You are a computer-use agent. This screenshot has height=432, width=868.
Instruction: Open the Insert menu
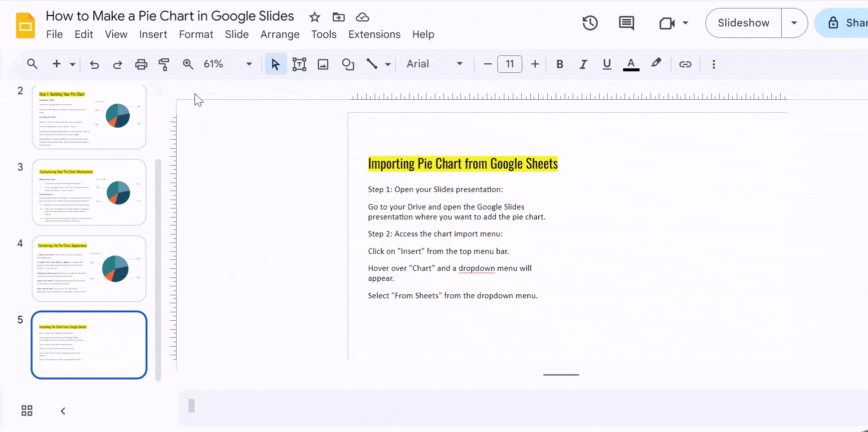point(153,34)
